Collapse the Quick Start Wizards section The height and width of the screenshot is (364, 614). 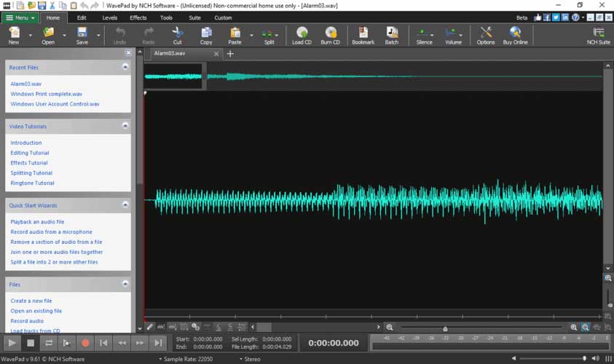pos(125,205)
